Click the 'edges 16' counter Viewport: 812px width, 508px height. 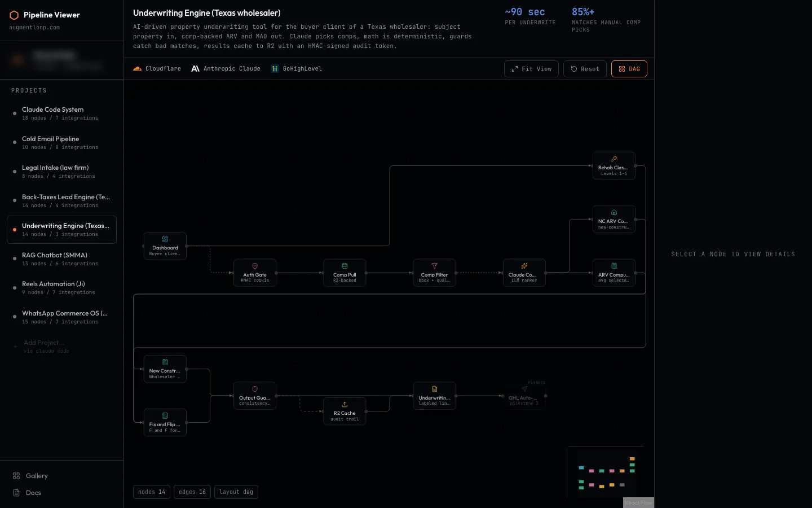192,492
